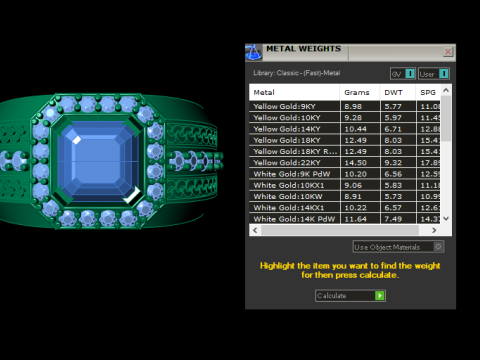
Task: Click the 9.32 DWT value
Action: point(393,163)
